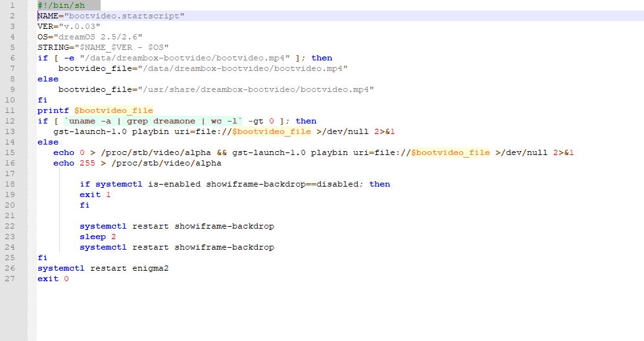Click the 'sleep 2' statement
Image resolution: width=644 pixels, height=341 pixels.
pyautogui.click(x=97, y=237)
